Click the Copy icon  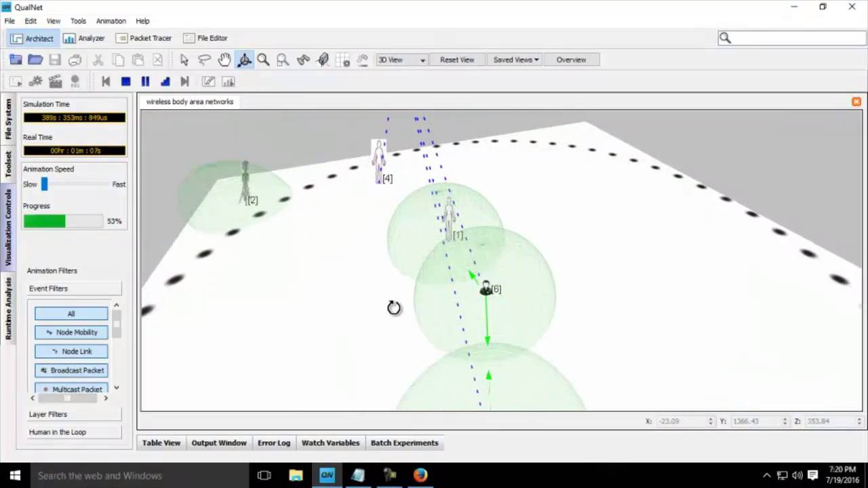coord(118,60)
